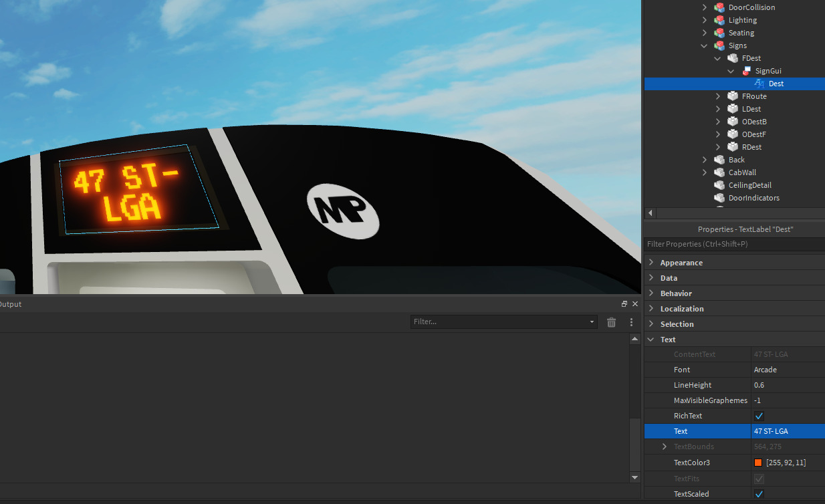This screenshot has width=825, height=504.
Task: Click the Signs model icon
Action: point(719,45)
